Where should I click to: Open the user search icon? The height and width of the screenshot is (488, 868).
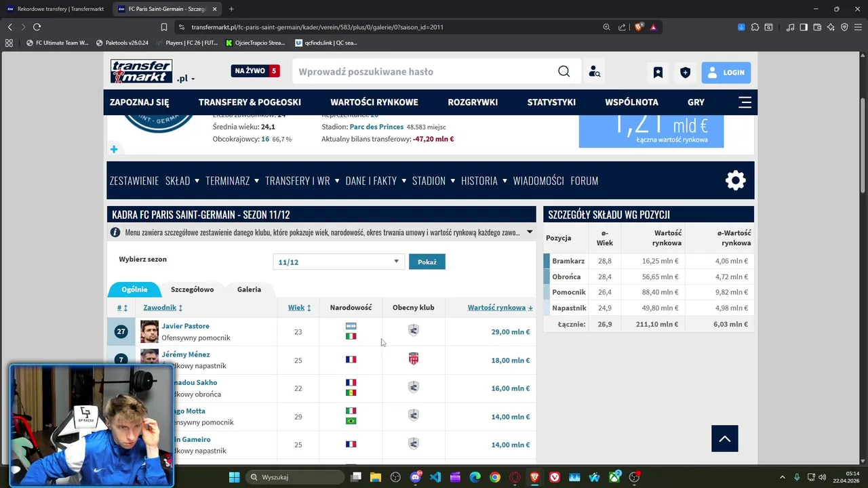tap(594, 72)
